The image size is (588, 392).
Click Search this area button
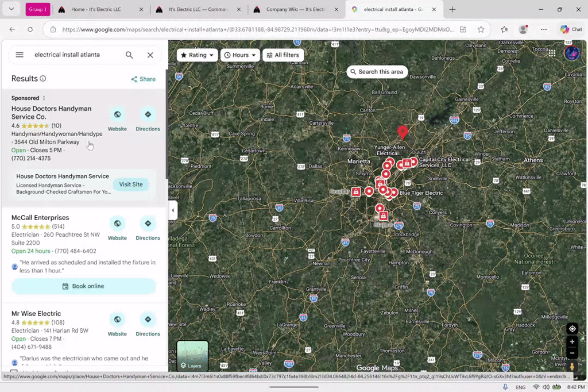point(377,72)
